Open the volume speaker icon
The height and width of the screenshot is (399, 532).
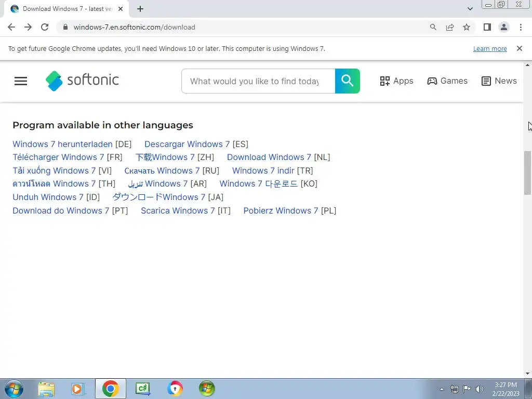pos(479,389)
